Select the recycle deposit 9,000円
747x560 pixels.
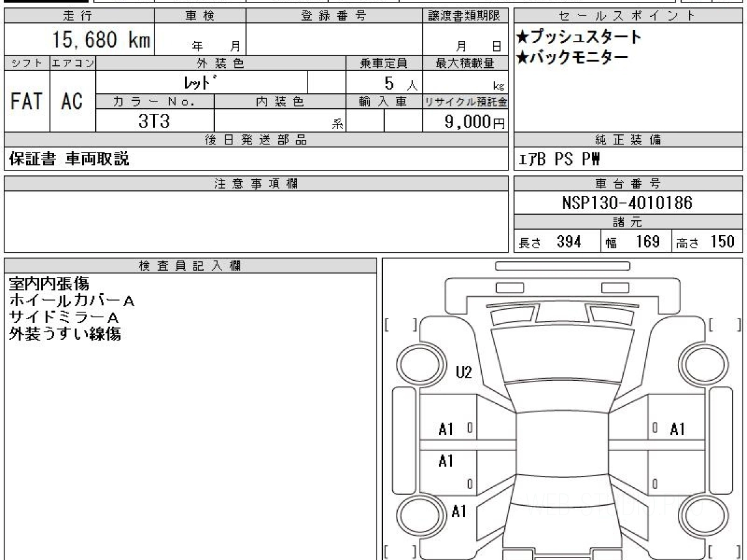[x=475, y=122]
